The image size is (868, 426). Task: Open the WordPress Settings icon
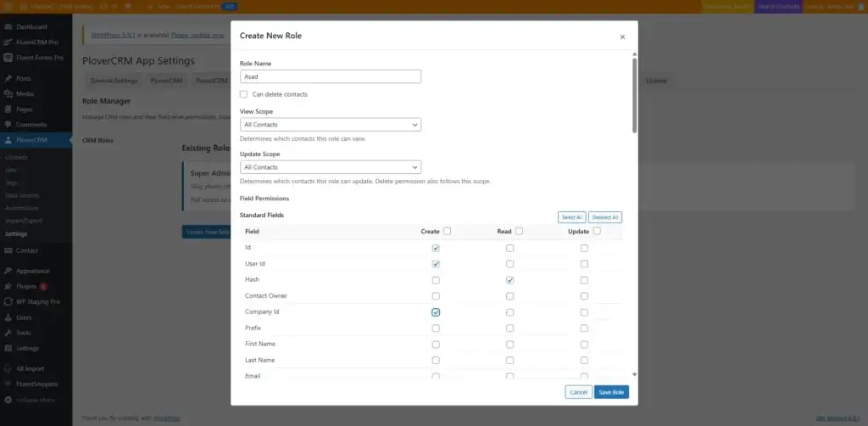pyautogui.click(x=8, y=349)
